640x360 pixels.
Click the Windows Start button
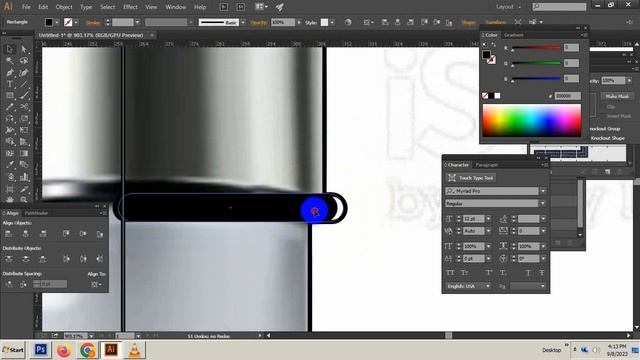(x=13, y=350)
